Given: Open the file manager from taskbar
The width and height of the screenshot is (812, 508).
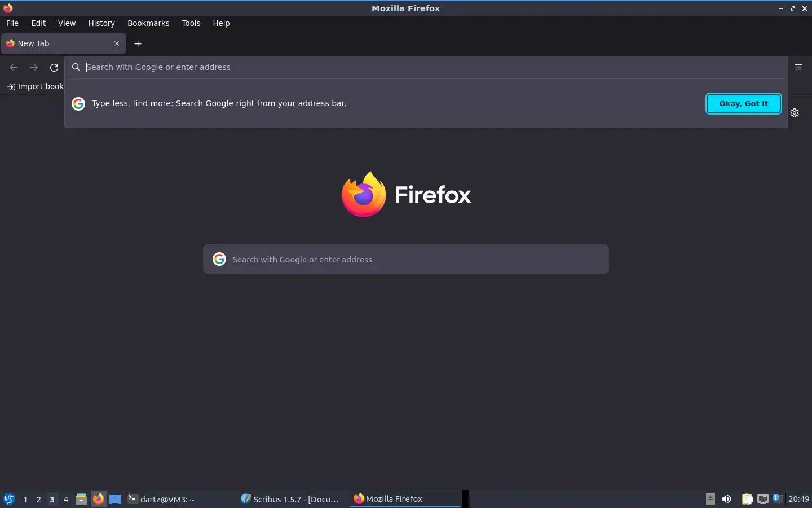Looking at the screenshot, I should point(81,499).
